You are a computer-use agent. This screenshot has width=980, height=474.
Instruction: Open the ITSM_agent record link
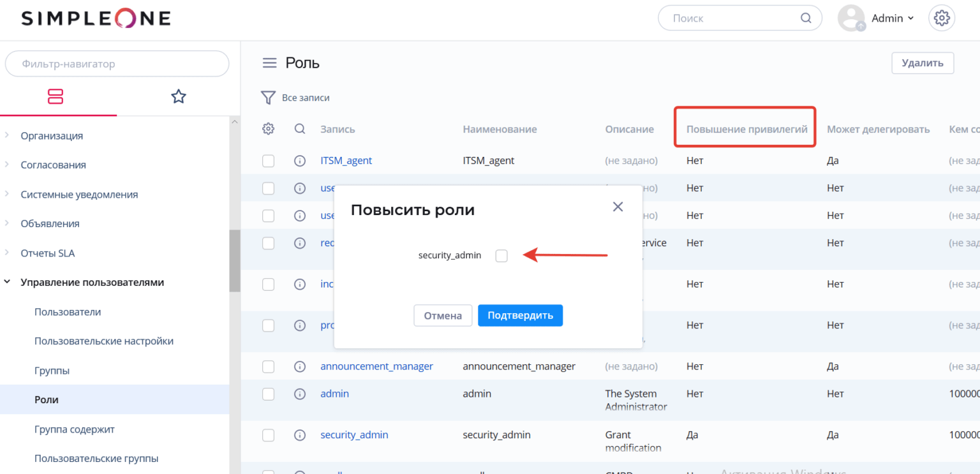tap(346, 161)
